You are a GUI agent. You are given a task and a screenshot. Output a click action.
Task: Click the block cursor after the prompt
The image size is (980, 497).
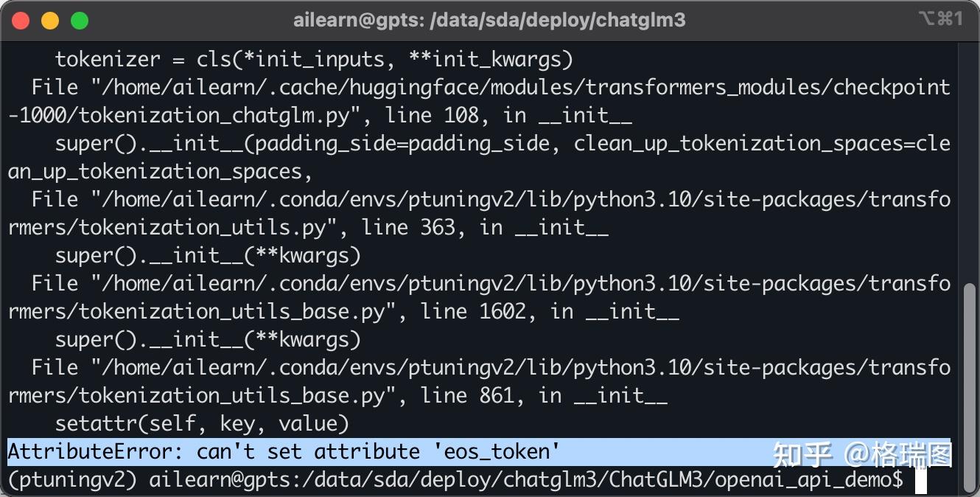(x=920, y=480)
